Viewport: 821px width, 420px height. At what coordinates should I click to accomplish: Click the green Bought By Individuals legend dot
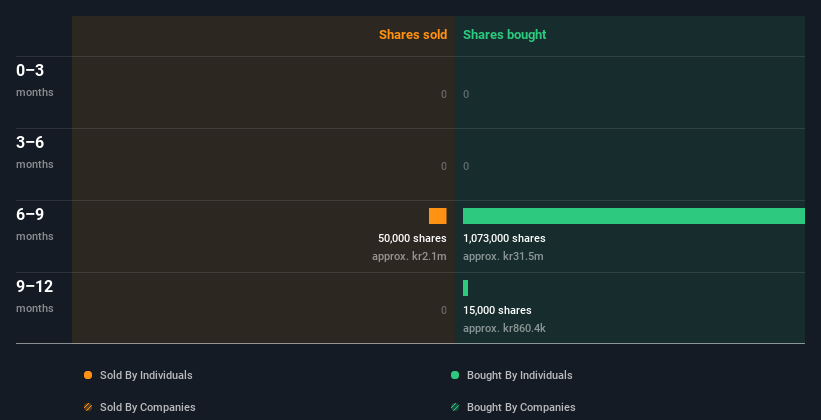(455, 375)
